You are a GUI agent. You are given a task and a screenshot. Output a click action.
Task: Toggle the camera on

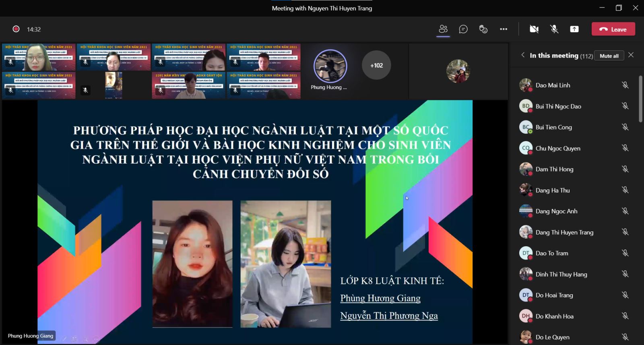(534, 29)
